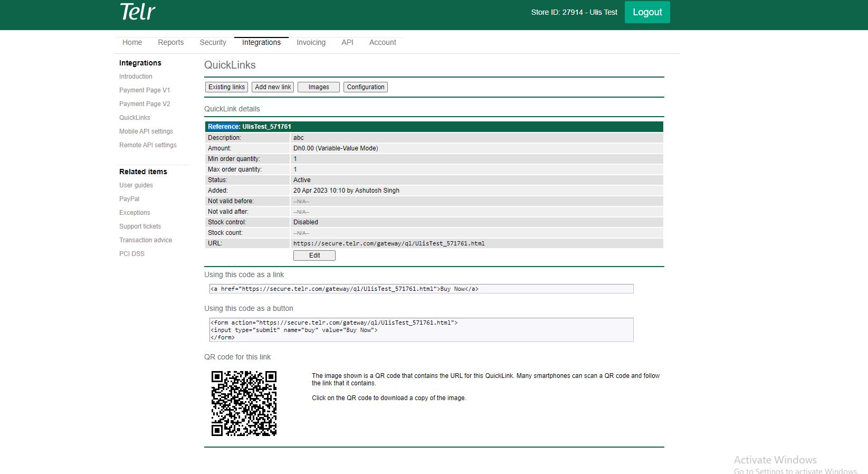Open Exceptions link
868x474 pixels.
135,213
